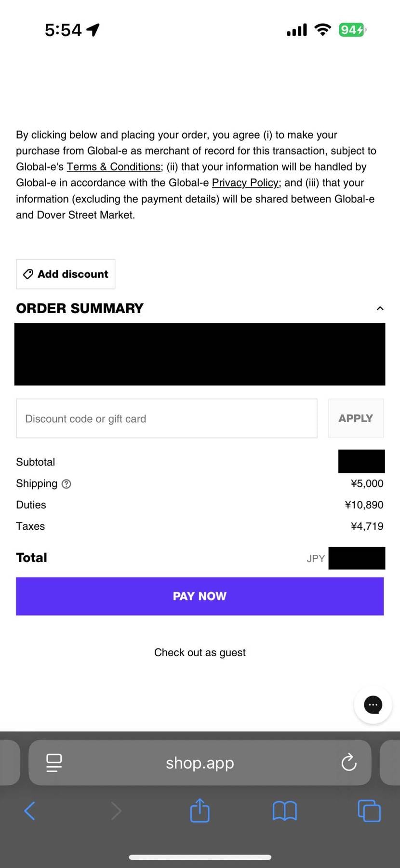Open the Reader view menu

pos(54,763)
